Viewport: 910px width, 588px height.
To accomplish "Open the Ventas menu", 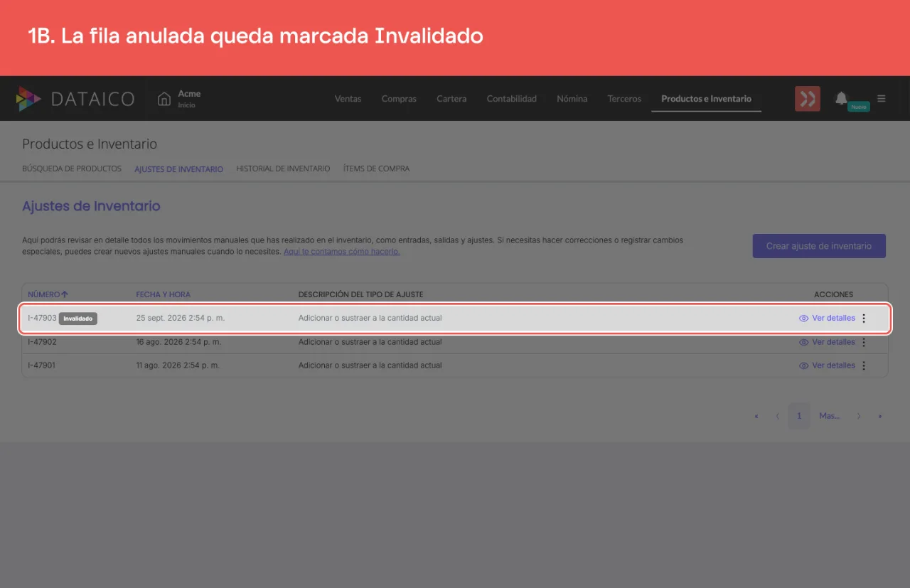I will coord(348,99).
